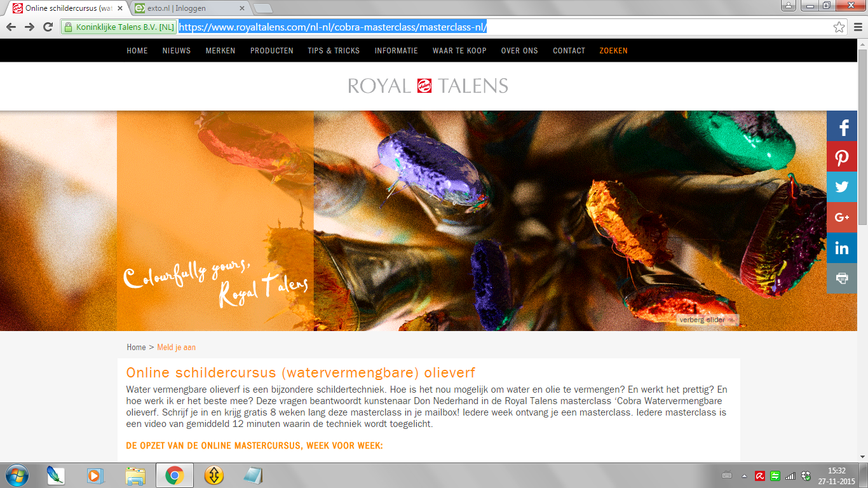Click the Royal Talens logo

pyautogui.click(x=428, y=86)
